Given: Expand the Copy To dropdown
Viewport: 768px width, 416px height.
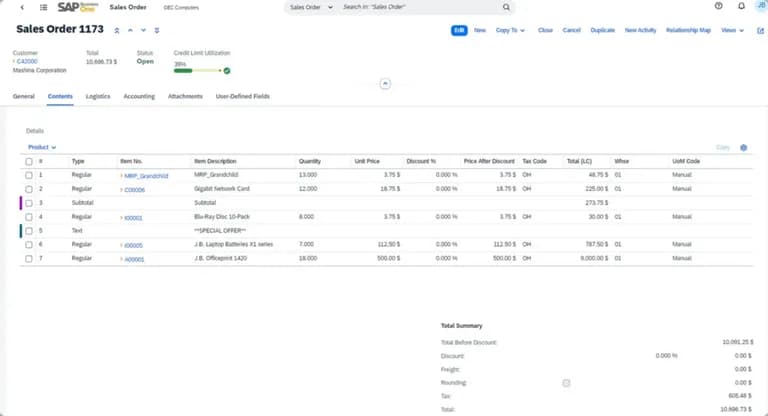Looking at the screenshot, I should 510,30.
